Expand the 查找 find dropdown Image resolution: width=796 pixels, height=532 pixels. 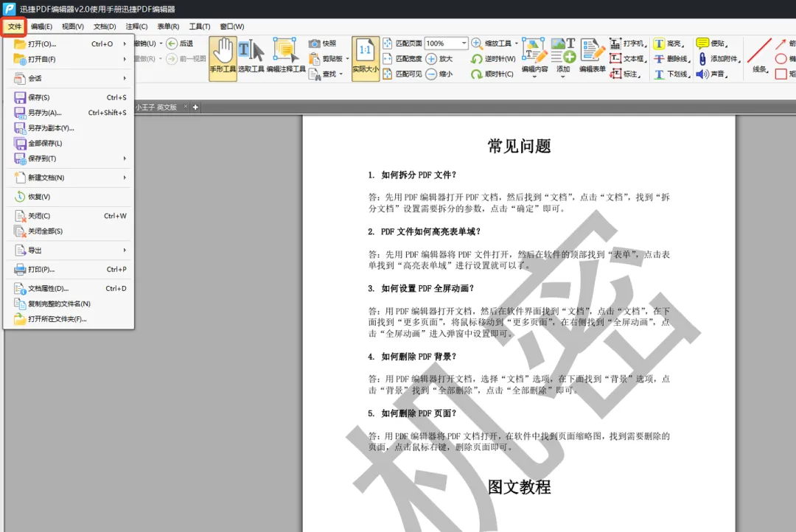[x=341, y=74]
